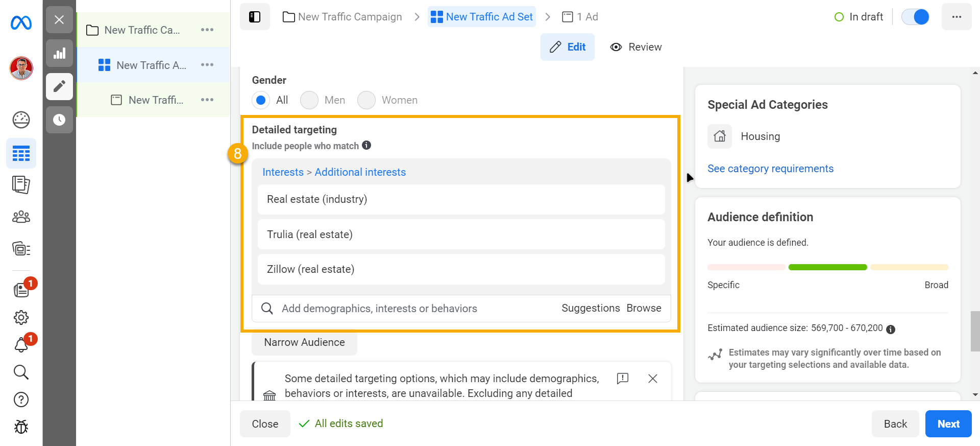
Task: Click the detailed targeting search field
Action: coord(408,309)
